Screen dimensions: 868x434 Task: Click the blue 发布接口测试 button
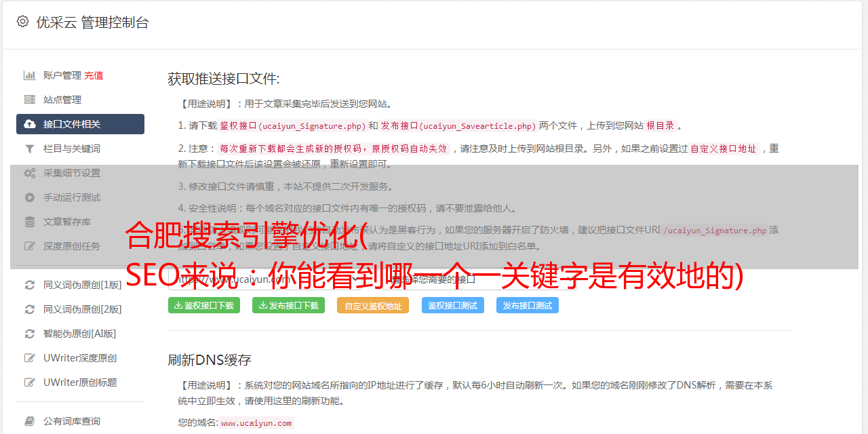(x=528, y=305)
